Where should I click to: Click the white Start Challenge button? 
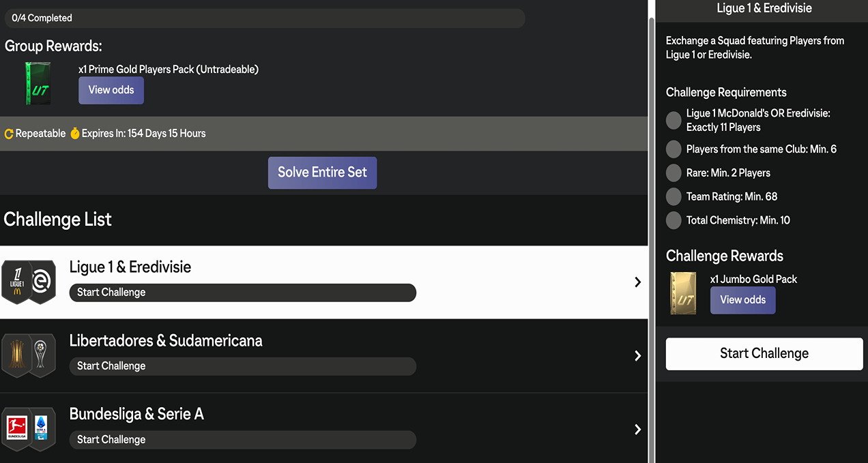[x=764, y=354]
